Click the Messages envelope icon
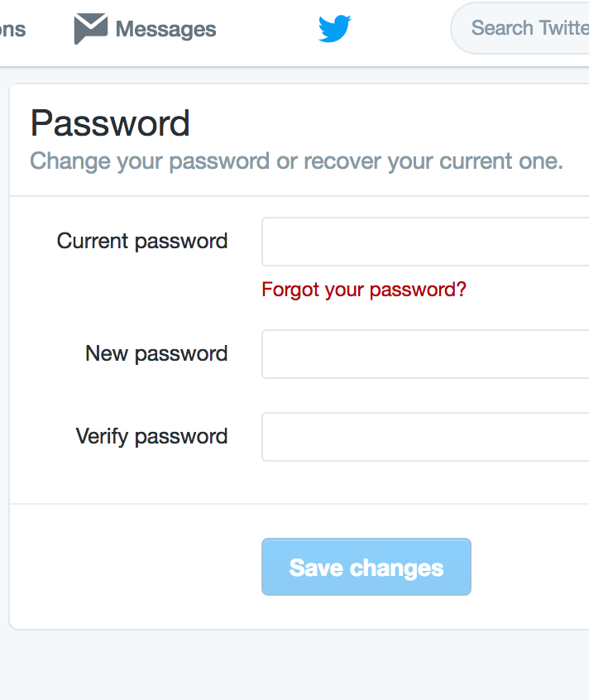Viewport: 589px width, 700px height. [90, 29]
